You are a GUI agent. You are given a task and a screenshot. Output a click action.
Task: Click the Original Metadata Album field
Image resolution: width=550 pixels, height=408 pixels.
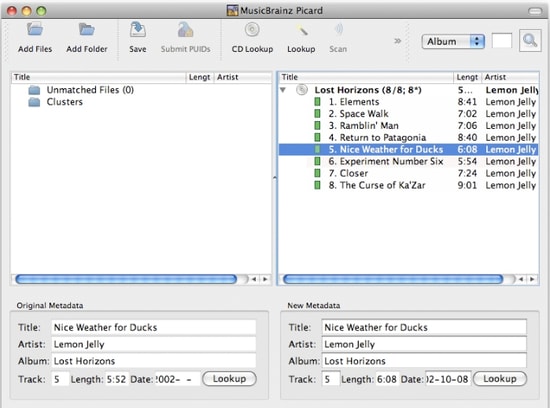pyautogui.click(x=154, y=361)
